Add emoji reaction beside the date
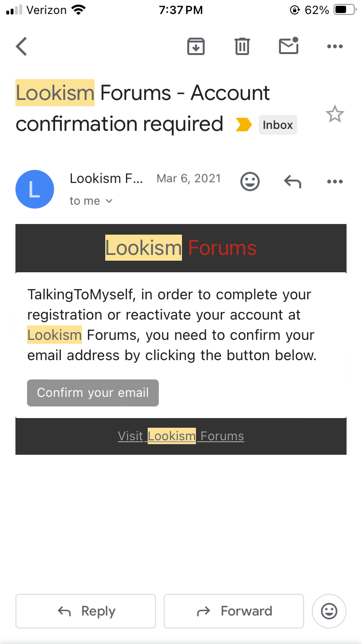This screenshot has width=362, height=644. [250, 182]
